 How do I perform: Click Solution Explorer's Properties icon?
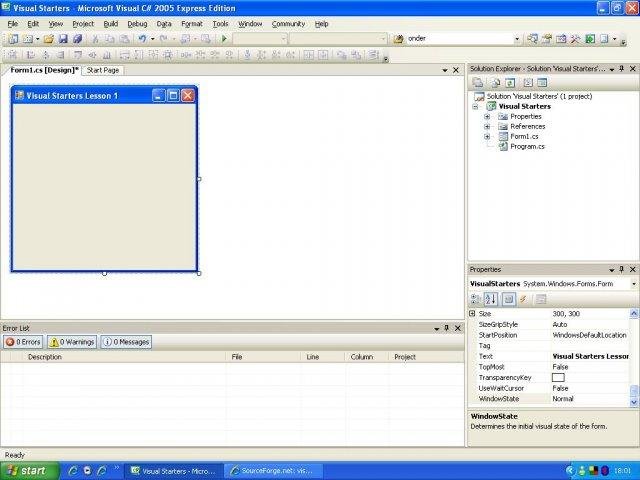[x=478, y=83]
